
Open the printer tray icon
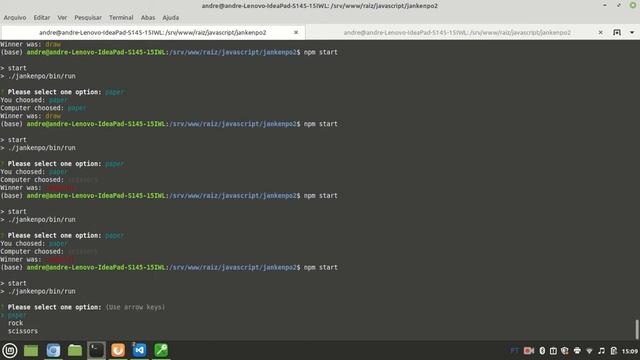click(x=577, y=351)
